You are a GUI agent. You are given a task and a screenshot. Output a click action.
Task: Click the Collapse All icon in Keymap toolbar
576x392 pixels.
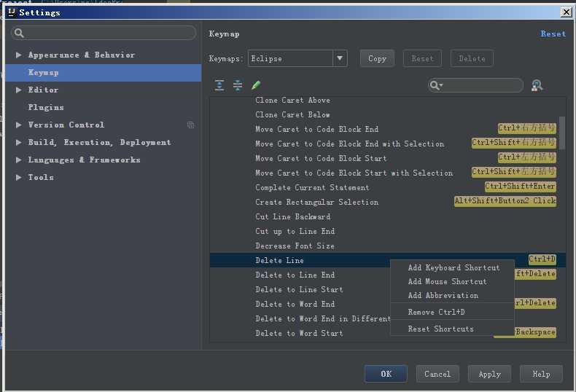238,85
